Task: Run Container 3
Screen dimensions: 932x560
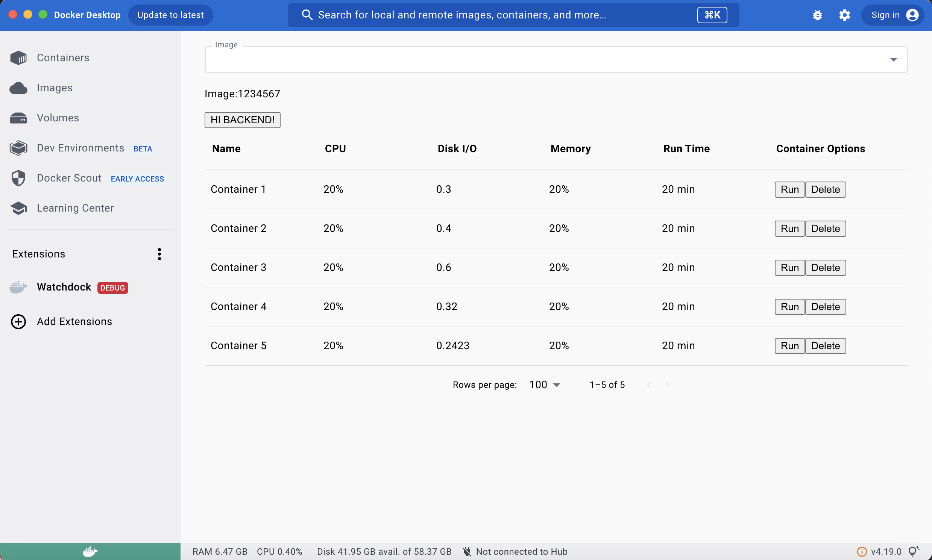Action: [x=789, y=268]
